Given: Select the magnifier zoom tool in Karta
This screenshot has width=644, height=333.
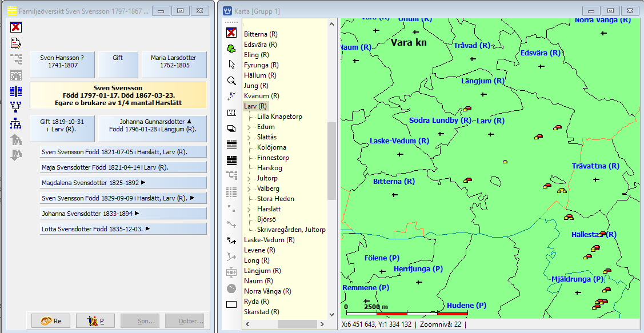Looking at the screenshot, I should (x=231, y=81).
